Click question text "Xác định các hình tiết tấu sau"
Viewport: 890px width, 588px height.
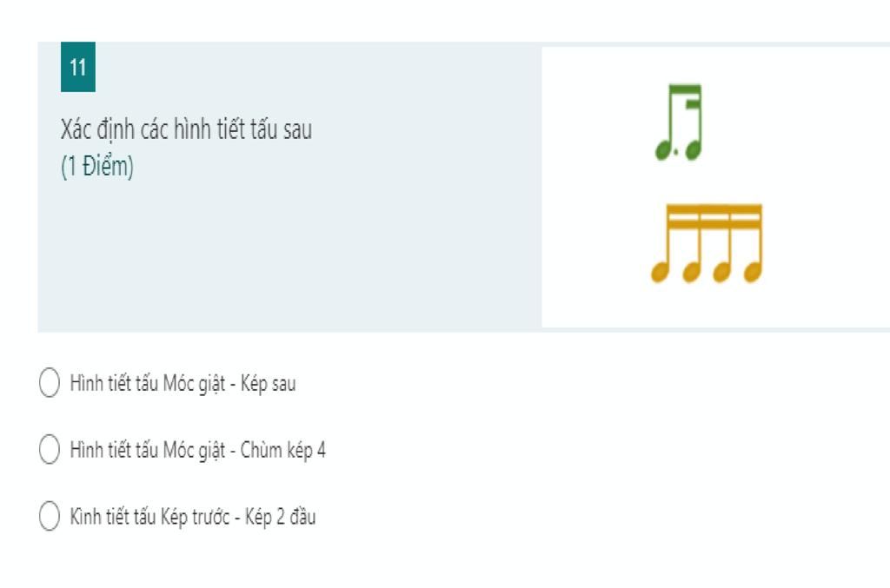(x=186, y=131)
